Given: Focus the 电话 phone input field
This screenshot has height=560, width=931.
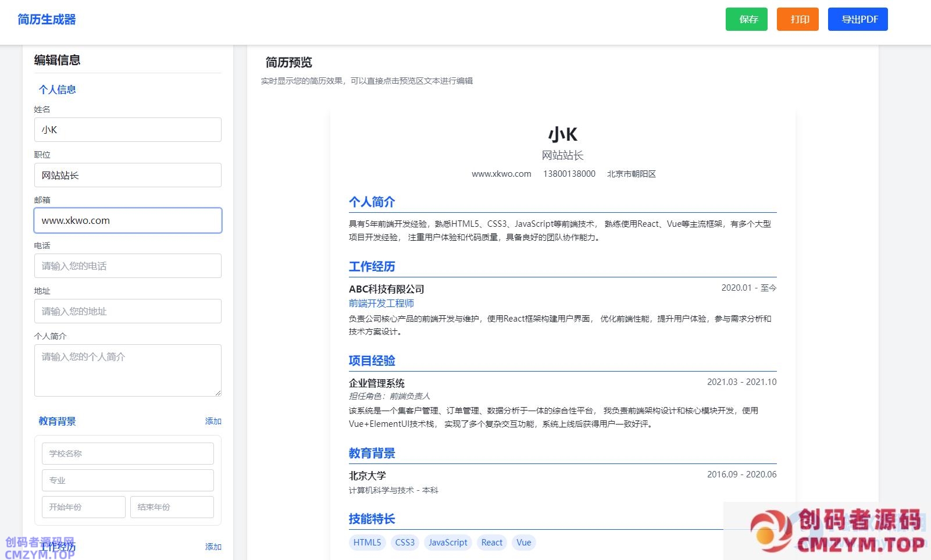Looking at the screenshot, I should [x=127, y=266].
